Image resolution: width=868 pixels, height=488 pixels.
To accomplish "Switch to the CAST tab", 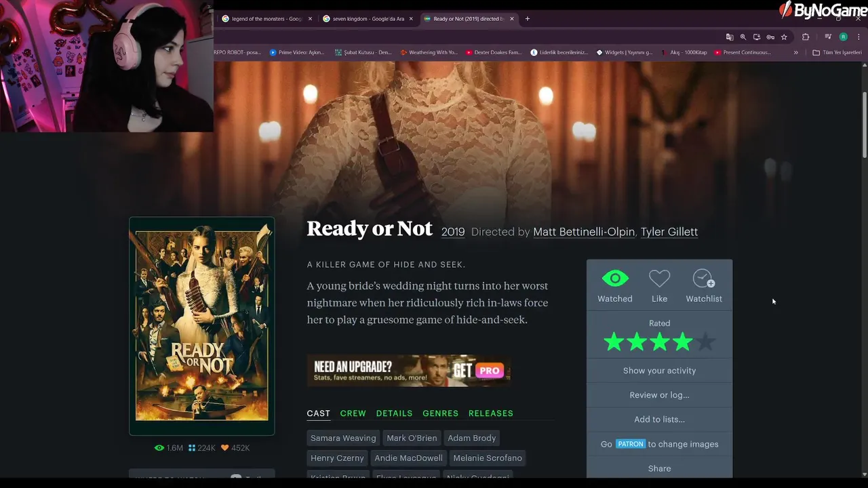I will click(x=318, y=413).
